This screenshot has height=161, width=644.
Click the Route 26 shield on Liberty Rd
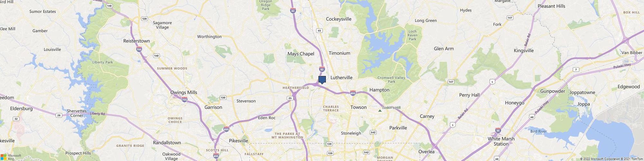click(x=59, y=115)
